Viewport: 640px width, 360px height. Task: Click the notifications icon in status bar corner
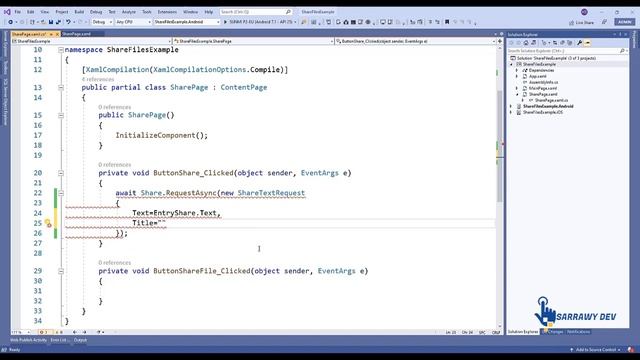click(631, 350)
